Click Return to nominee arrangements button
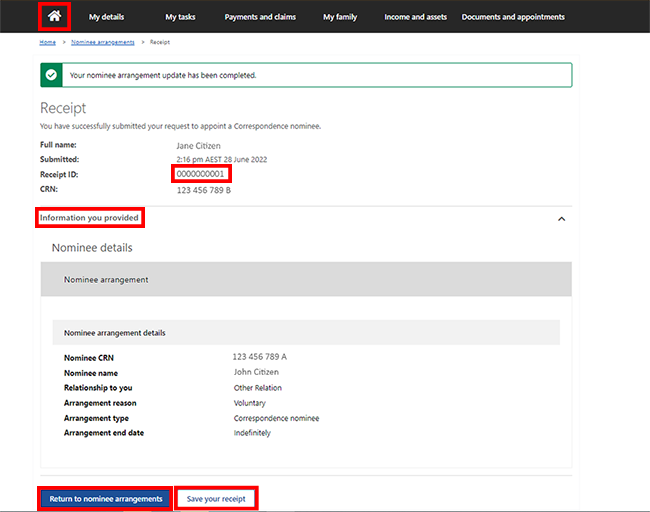 coord(106,499)
